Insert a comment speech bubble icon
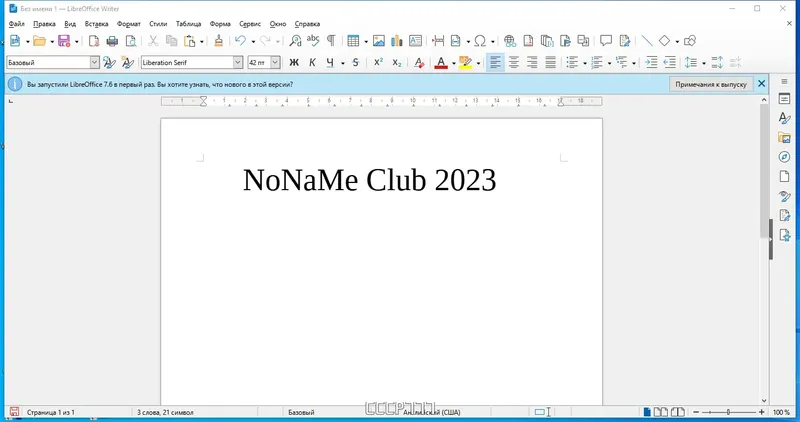The width and height of the screenshot is (800, 422). click(x=606, y=41)
